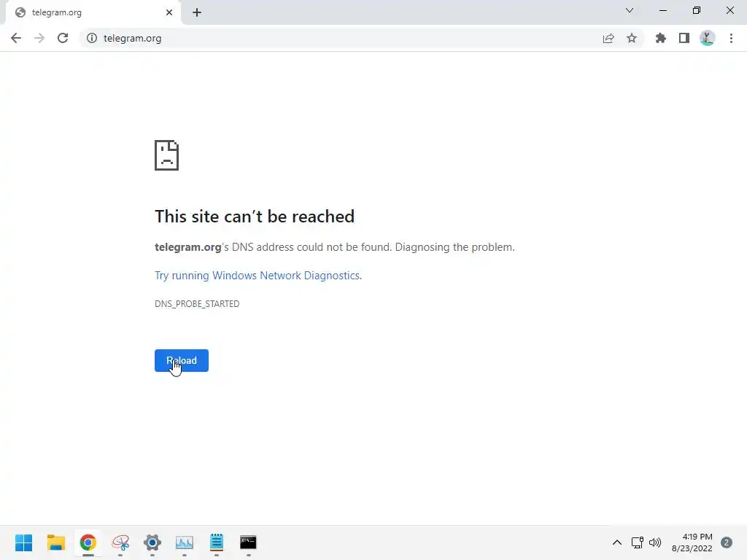
Task: Click the browser back arrow
Action: 16,38
